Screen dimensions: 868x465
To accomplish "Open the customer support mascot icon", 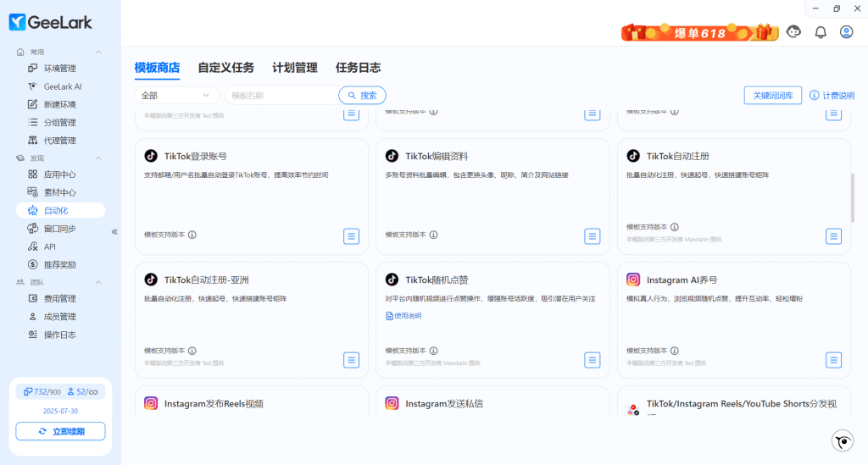I will pos(793,32).
